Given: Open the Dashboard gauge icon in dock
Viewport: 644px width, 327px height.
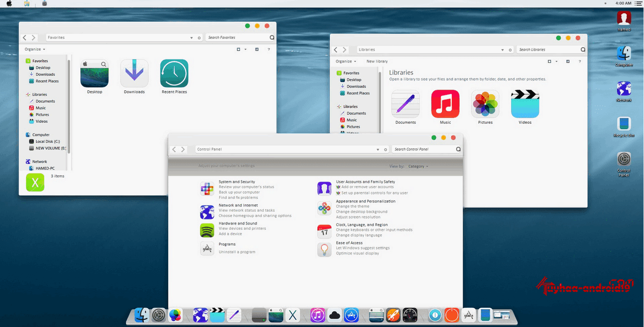Looking at the screenshot, I should (410, 315).
